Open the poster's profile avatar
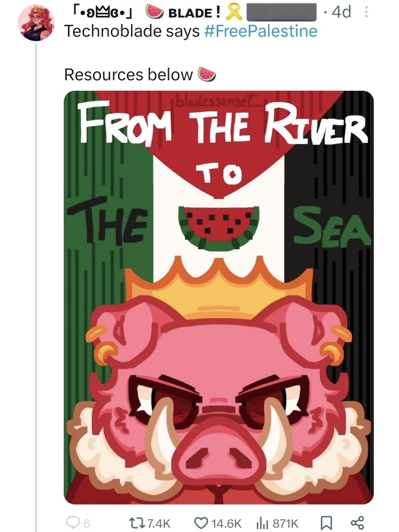 (35, 23)
